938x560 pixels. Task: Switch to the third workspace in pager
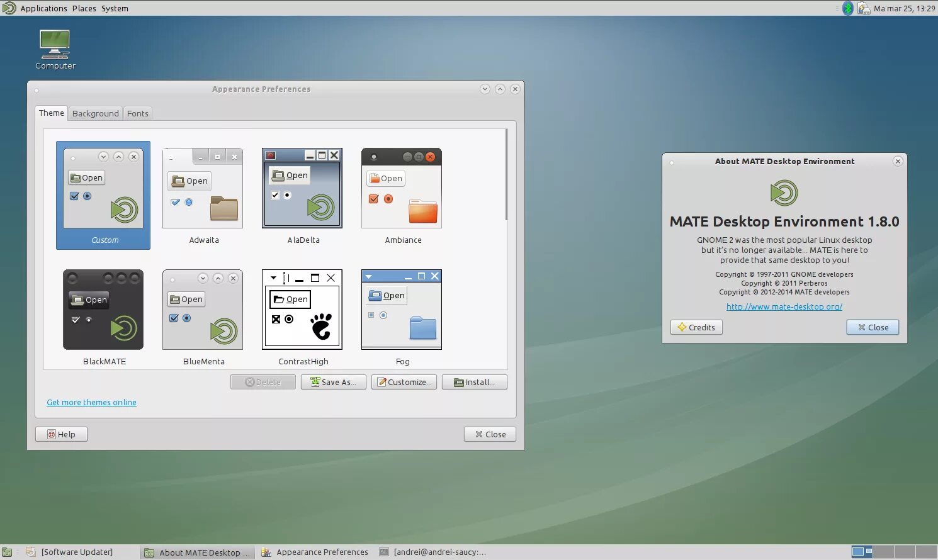(905, 552)
